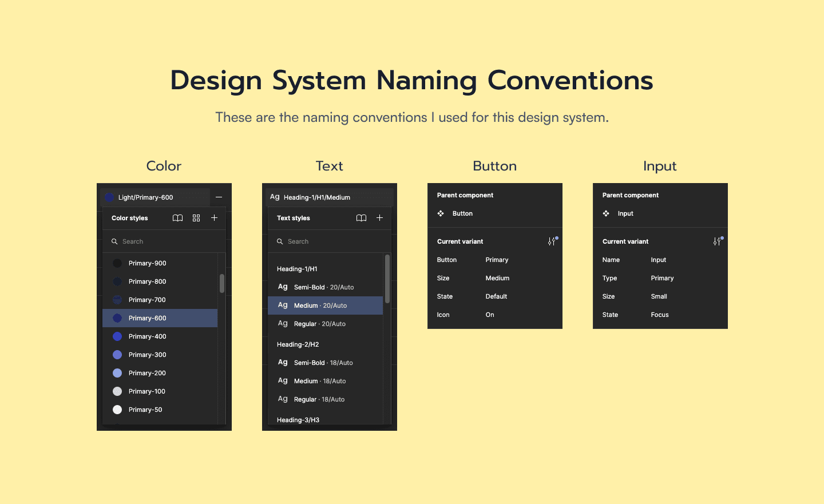The image size is (824, 504).
Task: Select the Primary-700 color swatch
Action: click(117, 300)
